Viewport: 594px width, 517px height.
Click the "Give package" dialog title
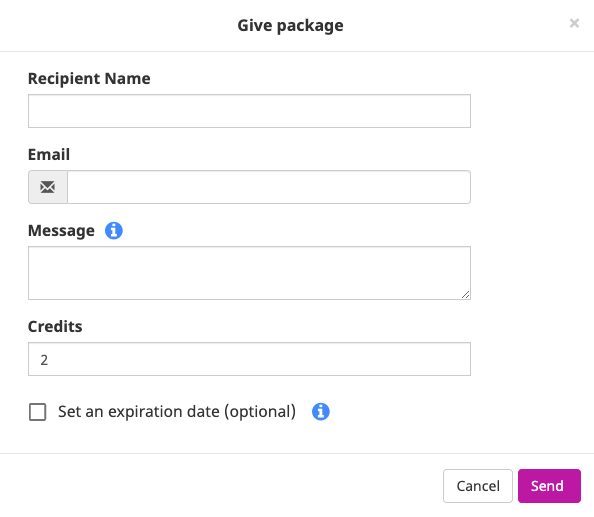[x=291, y=26]
